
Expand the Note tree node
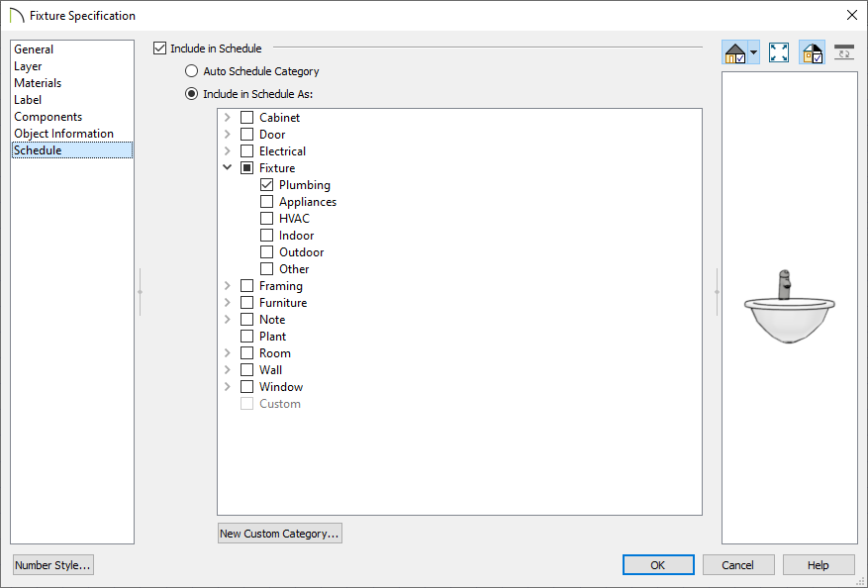point(227,320)
